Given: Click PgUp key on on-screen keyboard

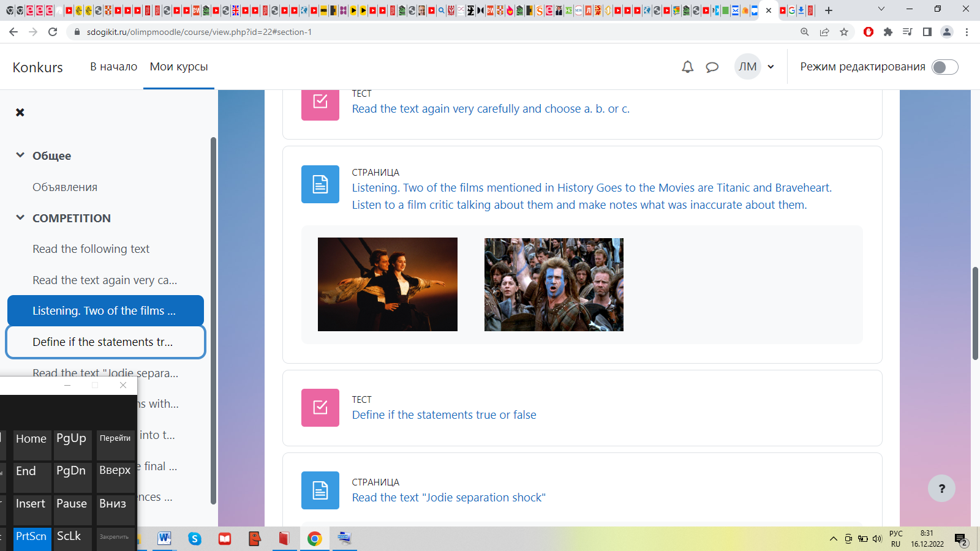Looking at the screenshot, I should (72, 444).
